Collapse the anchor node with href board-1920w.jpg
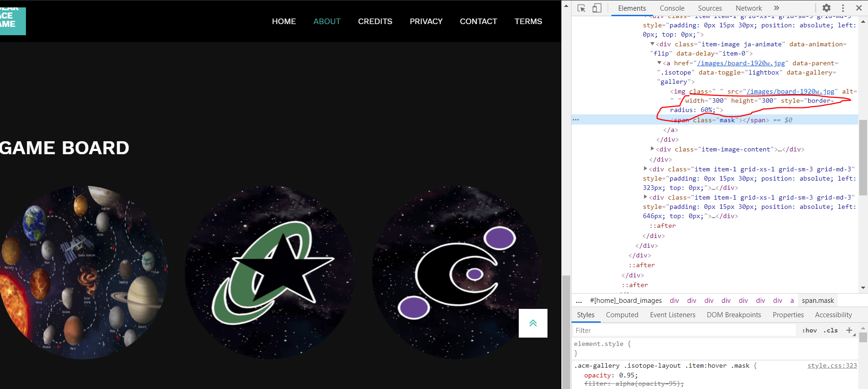This screenshot has height=389, width=868. 659,63
